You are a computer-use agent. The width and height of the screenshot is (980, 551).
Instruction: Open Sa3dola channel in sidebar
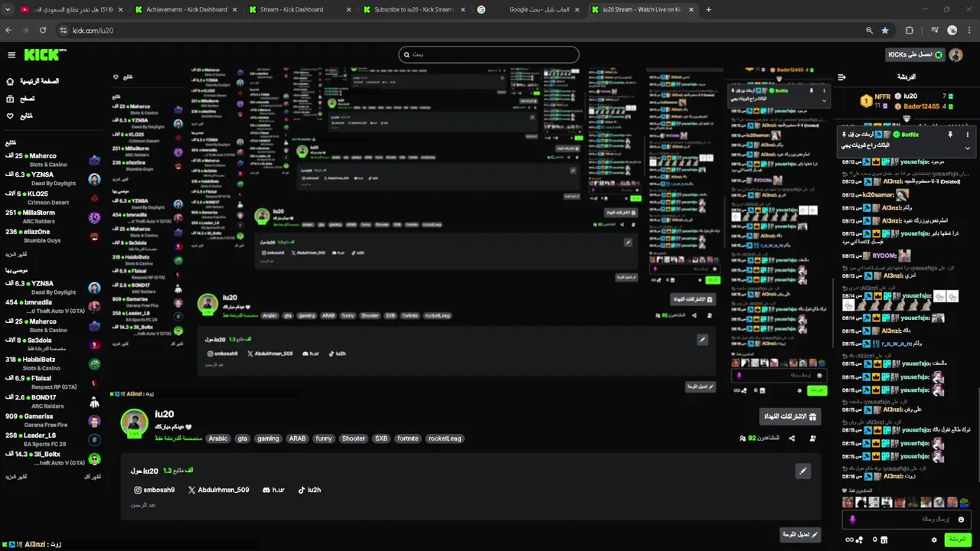[51, 344]
